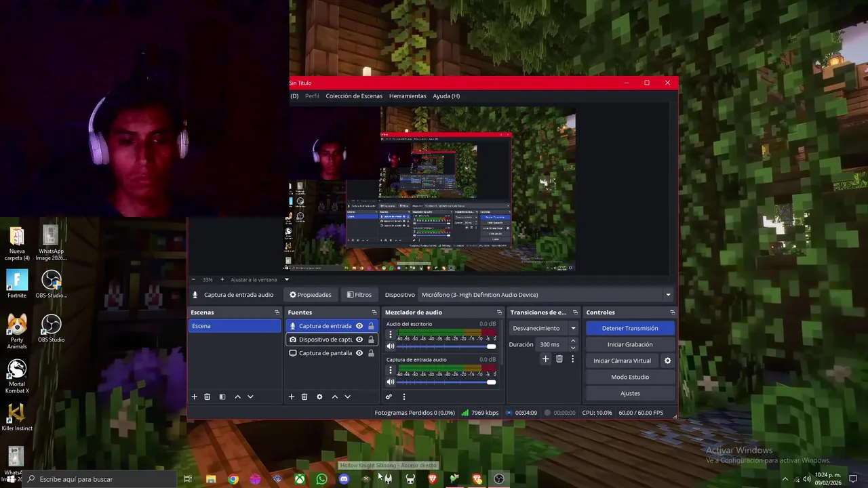Open Ayuda (H) menu
868x488 pixels.
tap(446, 96)
